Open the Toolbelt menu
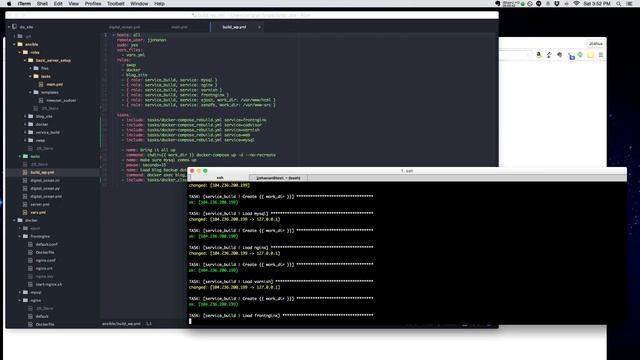The width and height of the screenshot is (640, 360). pos(116,4)
